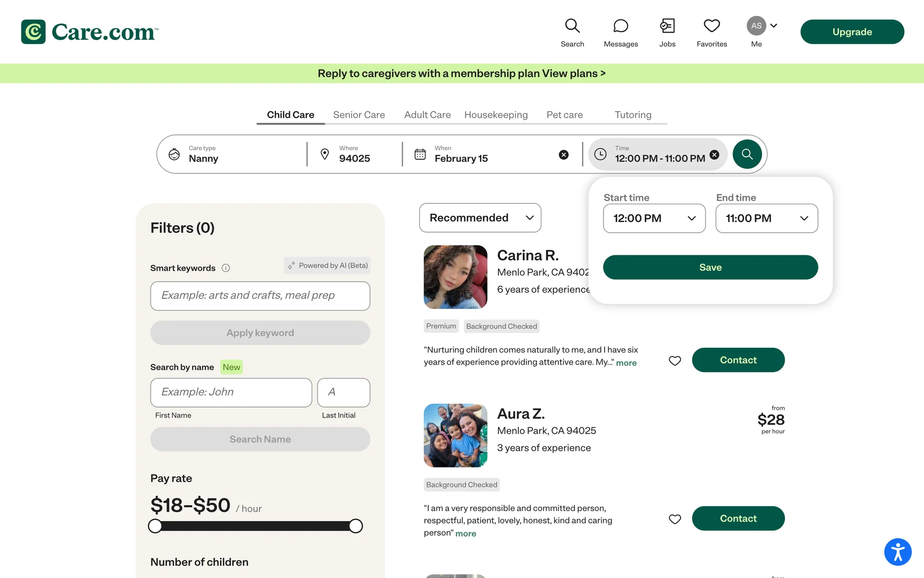Click the green magnifier search button
Viewport: 924px width, 578px height.
tap(746, 154)
